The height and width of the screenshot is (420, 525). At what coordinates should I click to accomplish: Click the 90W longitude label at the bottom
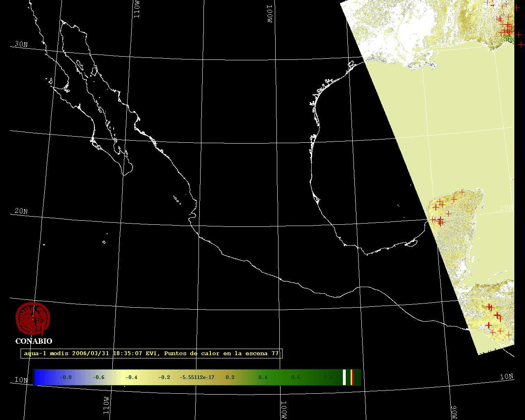[454, 412]
